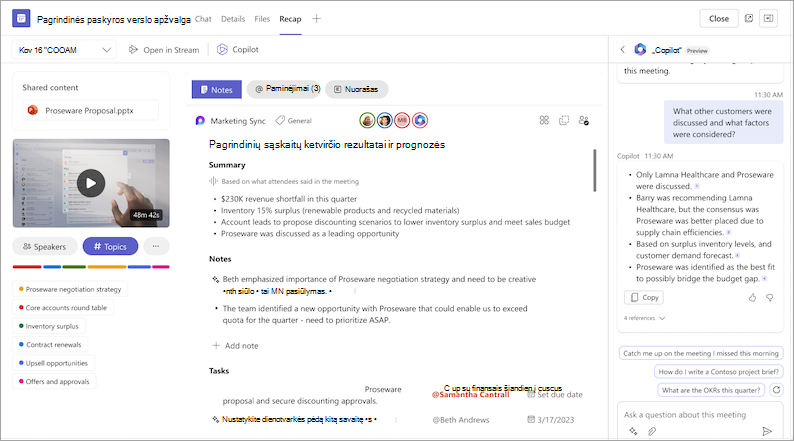794x441 pixels.
Task: Switch to Details tab
Action: (233, 19)
